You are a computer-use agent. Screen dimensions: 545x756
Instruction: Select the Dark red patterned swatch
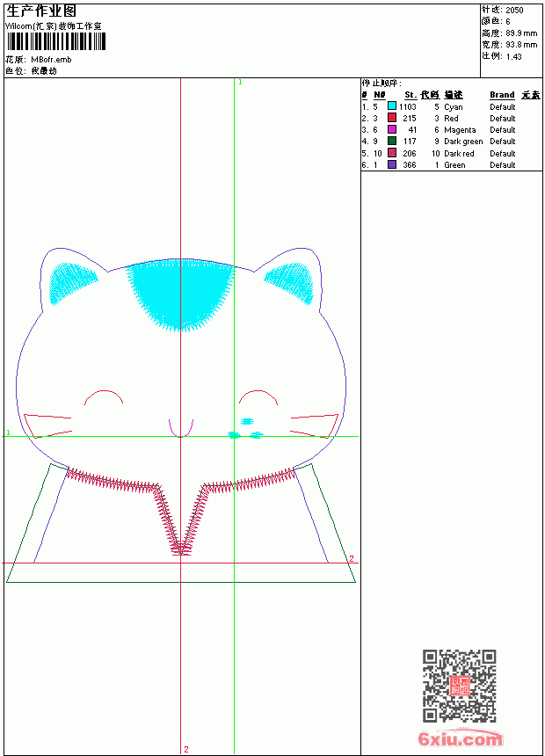pos(392,153)
